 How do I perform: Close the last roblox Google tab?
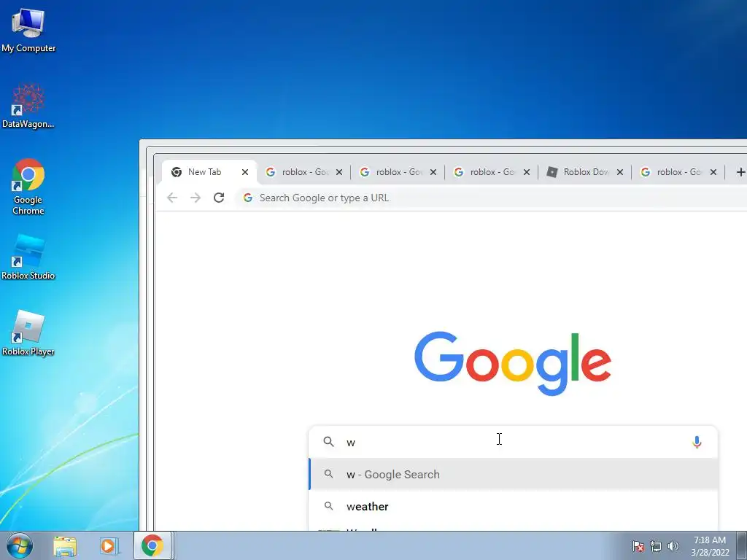tap(713, 172)
